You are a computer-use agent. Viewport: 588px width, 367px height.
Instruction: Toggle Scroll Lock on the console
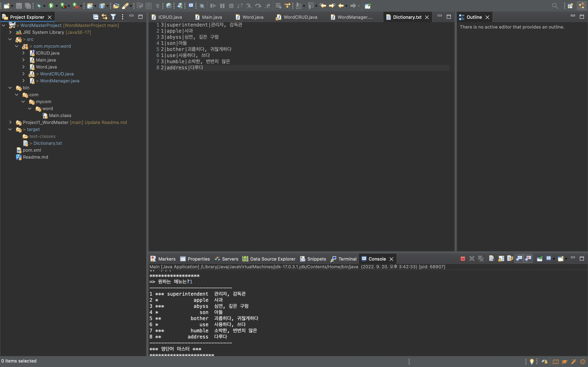coord(501,259)
